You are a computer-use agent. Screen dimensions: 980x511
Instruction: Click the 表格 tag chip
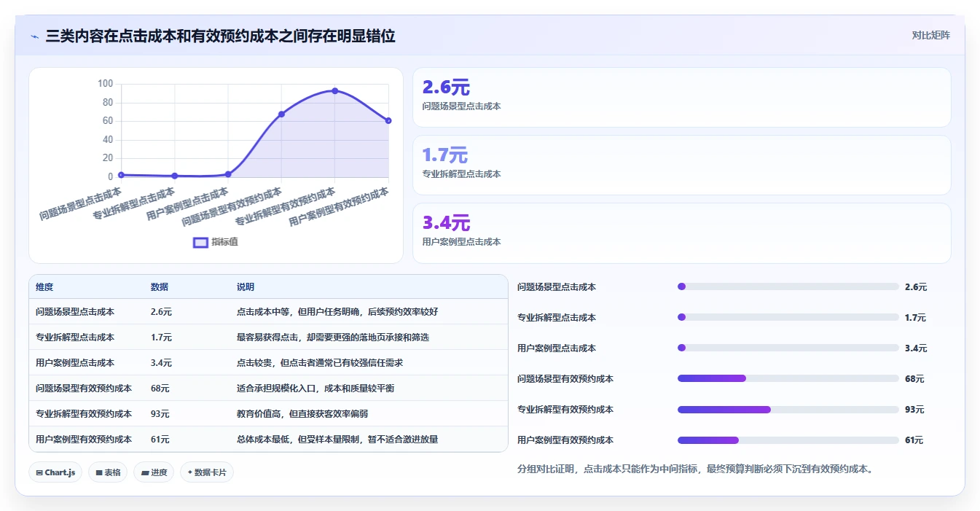(108, 472)
